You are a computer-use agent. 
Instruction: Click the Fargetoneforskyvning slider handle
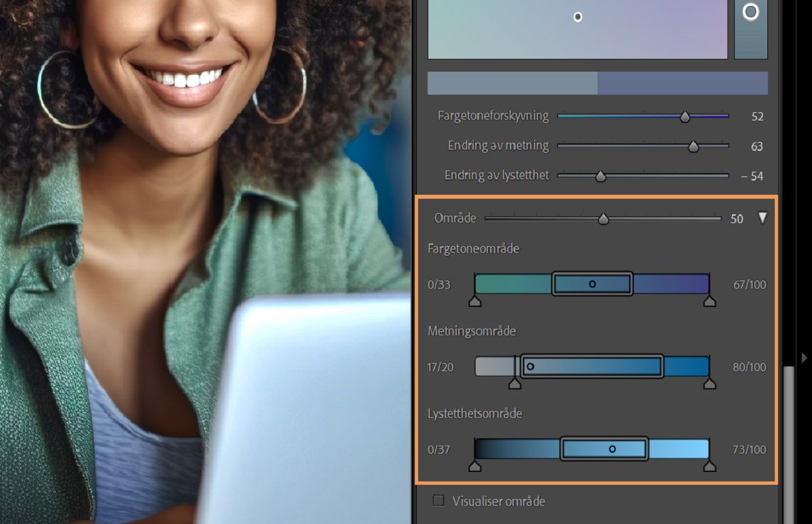pos(685,117)
